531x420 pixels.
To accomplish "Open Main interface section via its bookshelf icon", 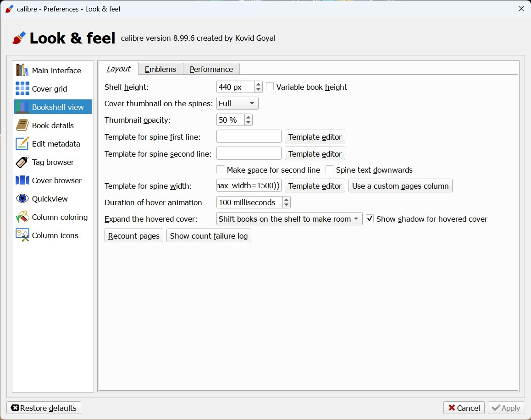I will [x=22, y=71].
